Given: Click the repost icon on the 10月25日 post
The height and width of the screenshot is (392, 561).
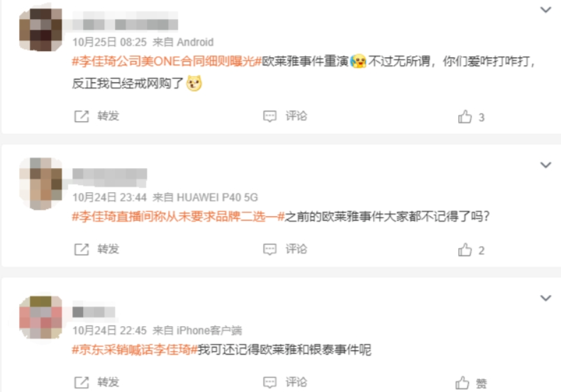Looking at the screenshot, I should click(82, 116).
